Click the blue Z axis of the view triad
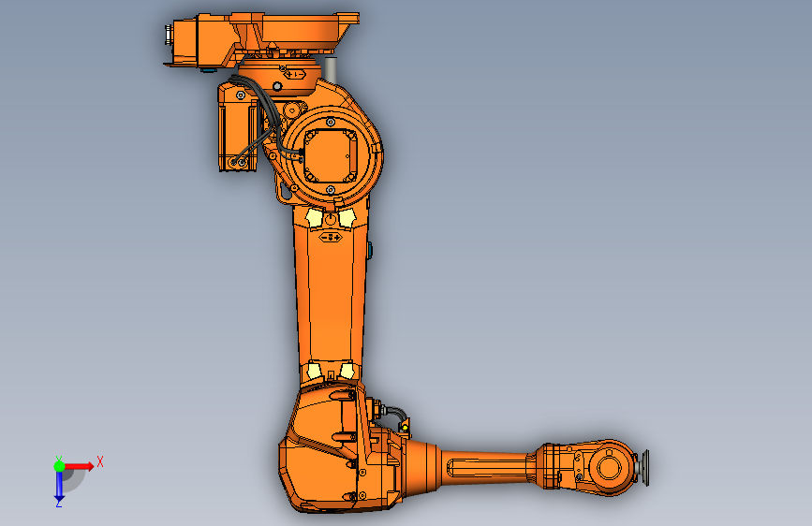 59,487
